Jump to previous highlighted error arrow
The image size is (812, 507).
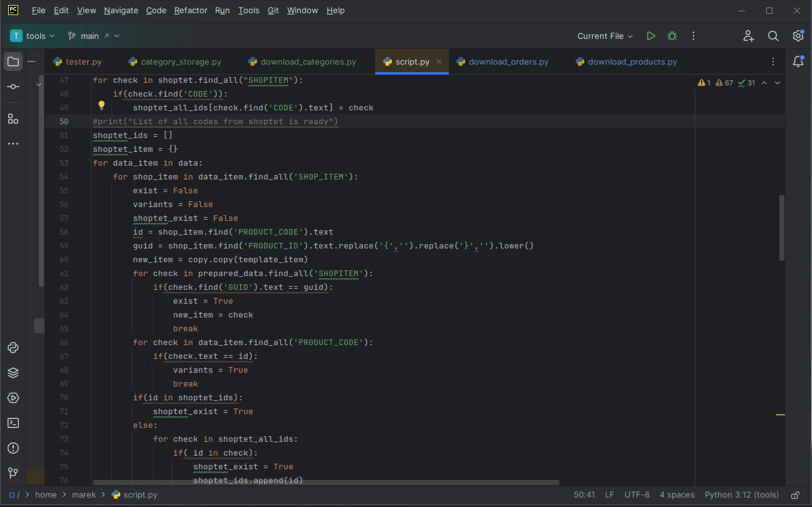(764, 83)
